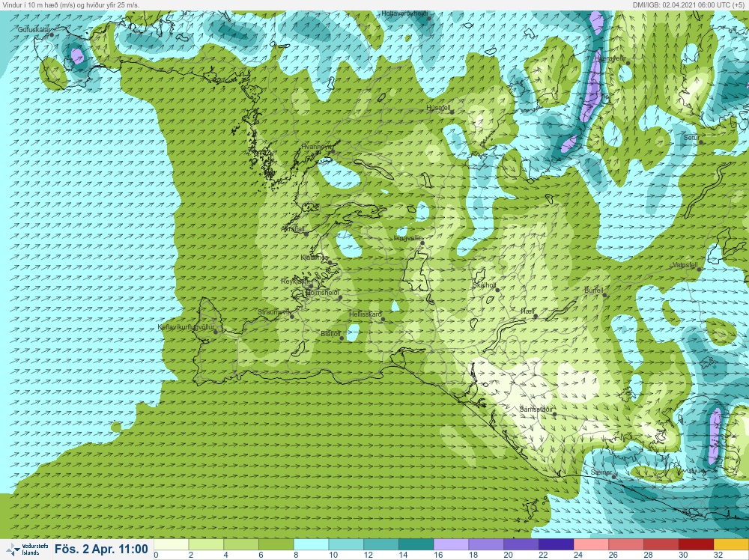Click the Reykjavík station marker
The width and height of the screenshot is (749, 560).
[x=312, y=287]
